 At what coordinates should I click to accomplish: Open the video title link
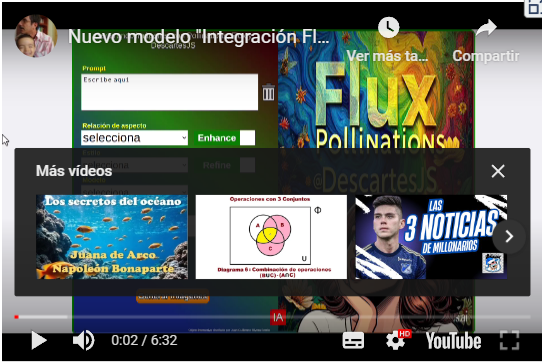[x=198, y=36]
